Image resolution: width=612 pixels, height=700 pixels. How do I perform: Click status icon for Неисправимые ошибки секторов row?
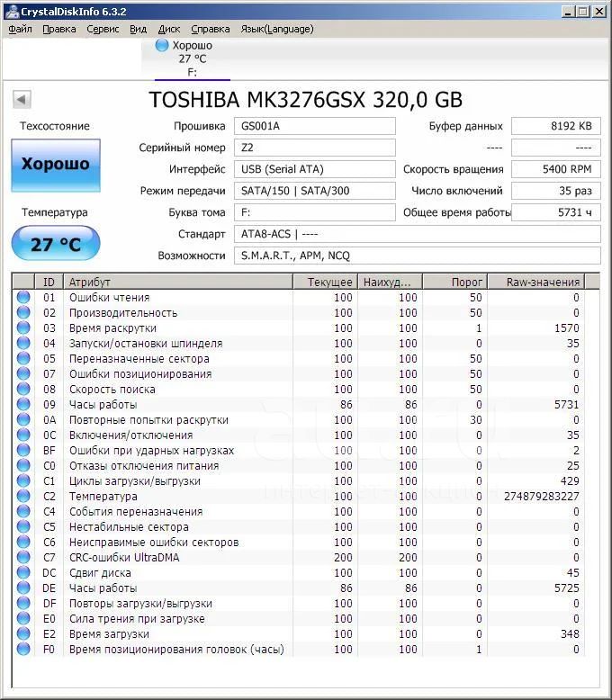23,542
